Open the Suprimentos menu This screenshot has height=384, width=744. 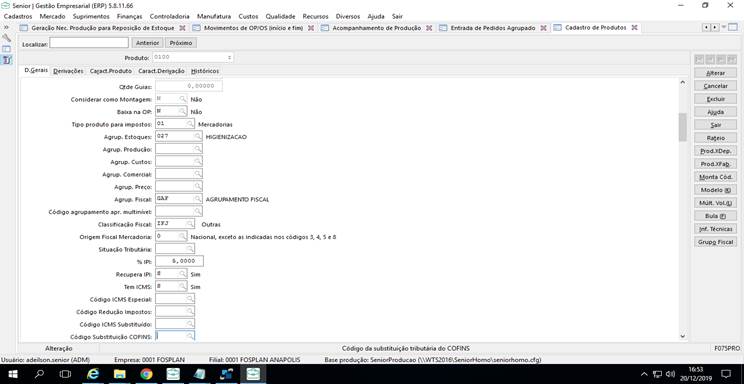(x=91, y=16)
